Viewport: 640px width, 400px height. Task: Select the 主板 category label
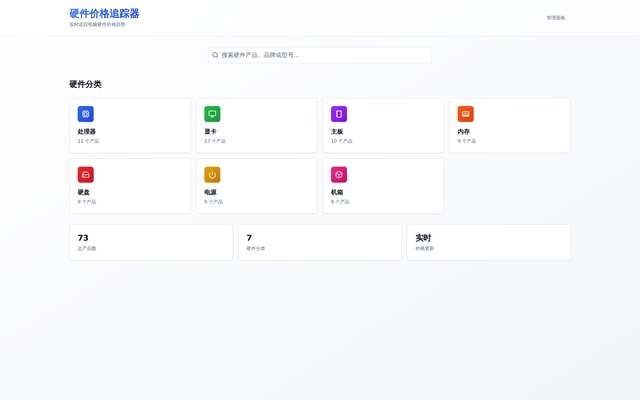click(x=337, y=132)
